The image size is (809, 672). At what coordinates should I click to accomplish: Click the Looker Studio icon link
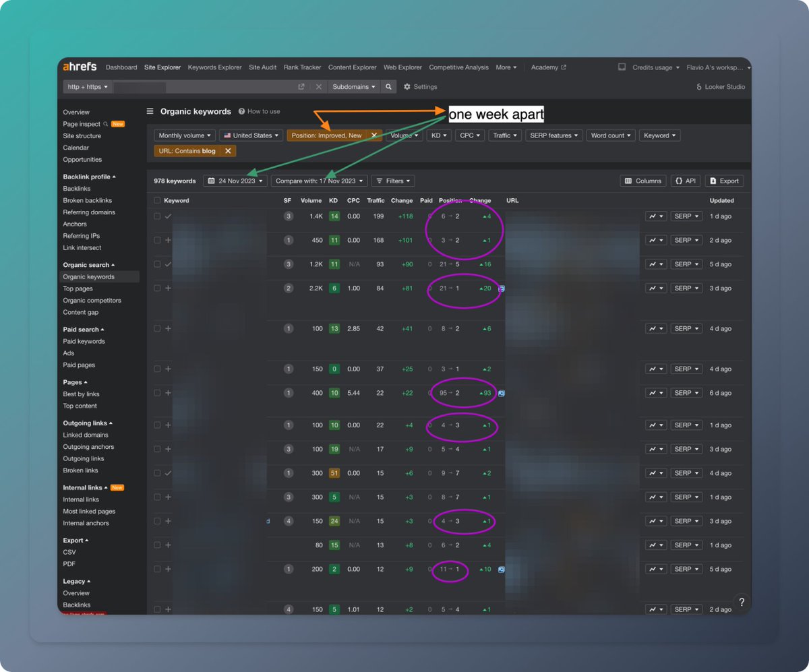(720, 87)
